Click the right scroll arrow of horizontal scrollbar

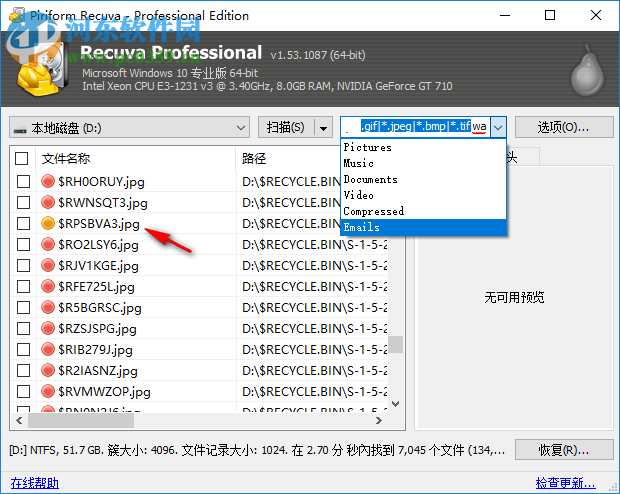pos(379,420)
